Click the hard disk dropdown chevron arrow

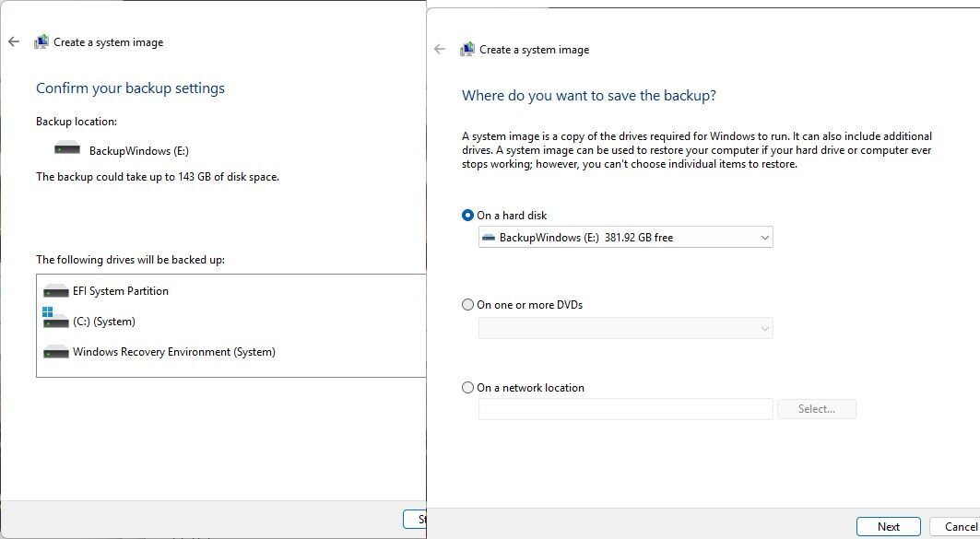(764, 238)
